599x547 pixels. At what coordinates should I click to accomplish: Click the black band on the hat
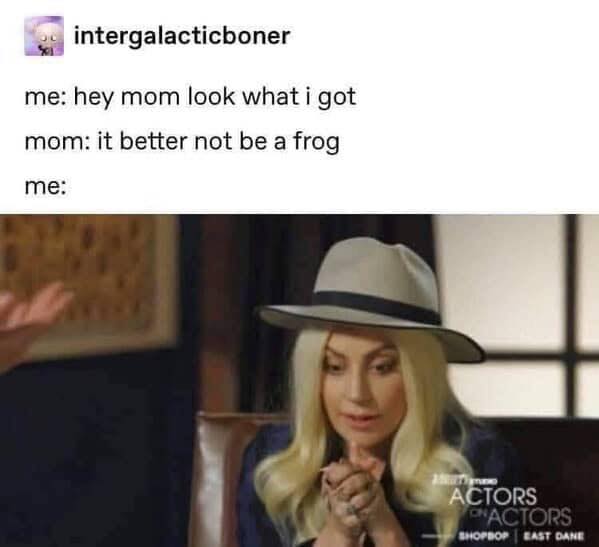pyautogui.click(x=376, y=306)
